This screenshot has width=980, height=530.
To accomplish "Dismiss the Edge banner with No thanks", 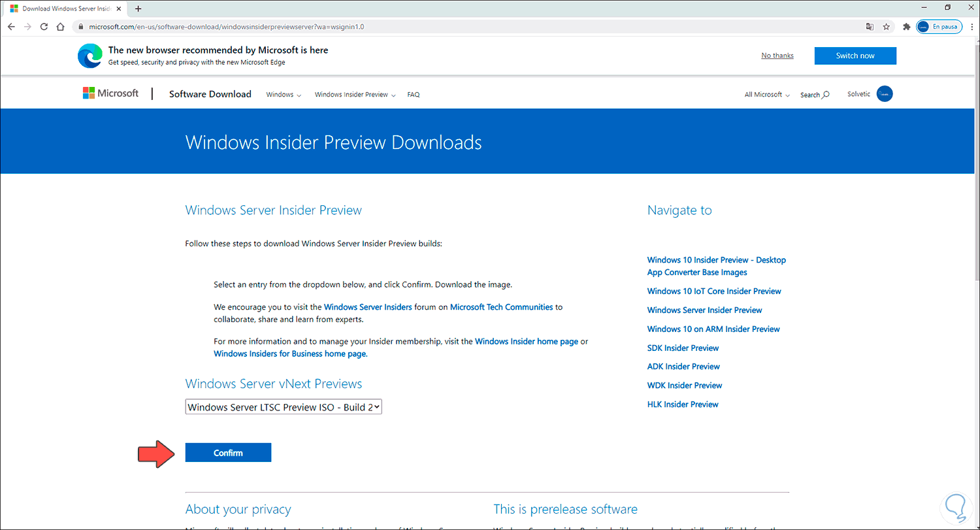I will pyautogui.click(x=777, y=56).
